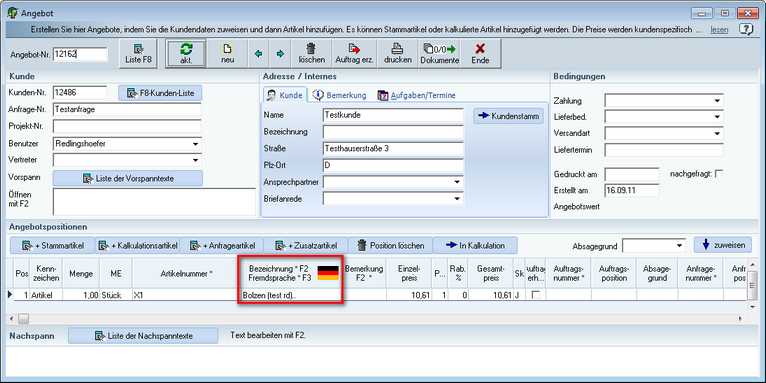
Task: Switch to the Bemerkung tab
Action: pos(340,95)
